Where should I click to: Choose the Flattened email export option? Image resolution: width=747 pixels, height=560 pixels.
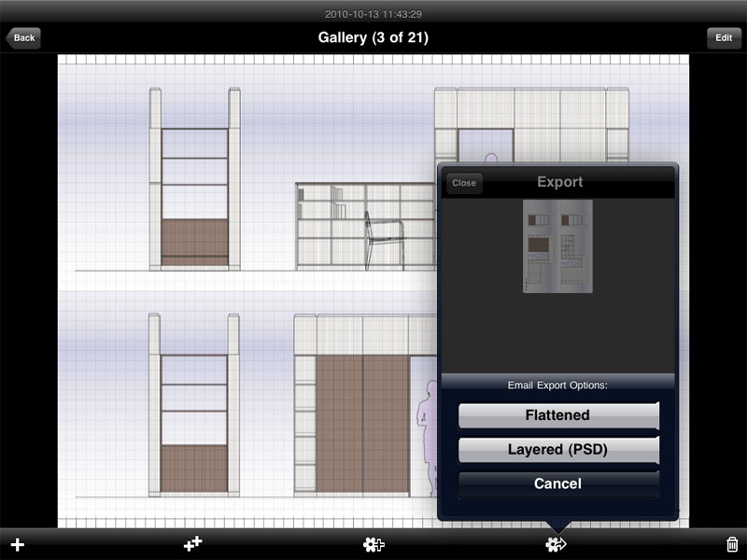tap(558, 415)
